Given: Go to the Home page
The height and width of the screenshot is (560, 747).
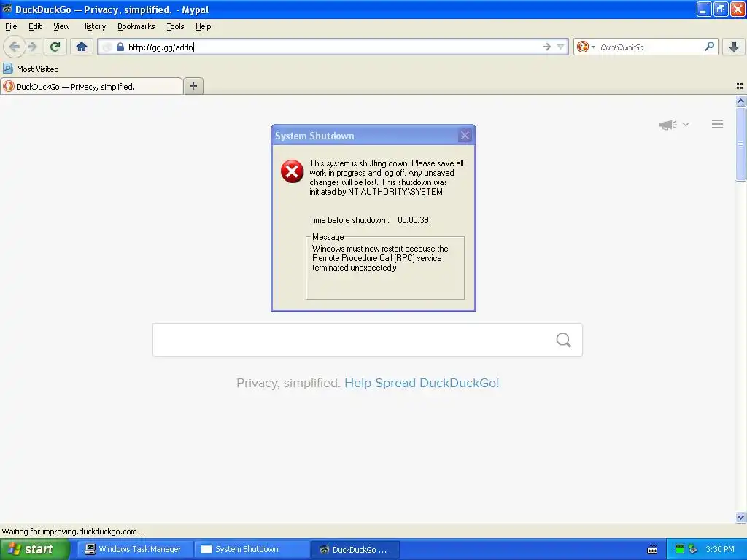Looking at the screenshot, I should [x=82, y=47].
